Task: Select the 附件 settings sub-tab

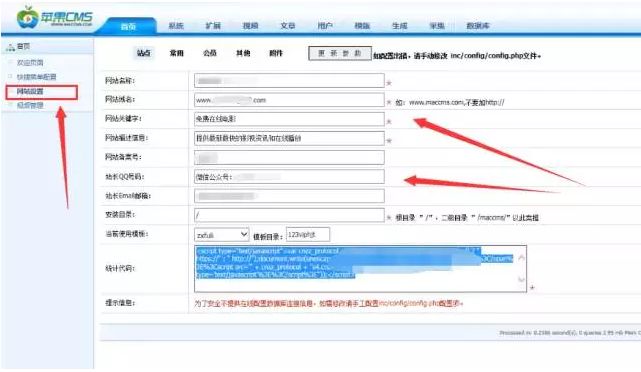Action: click(276, 53)
